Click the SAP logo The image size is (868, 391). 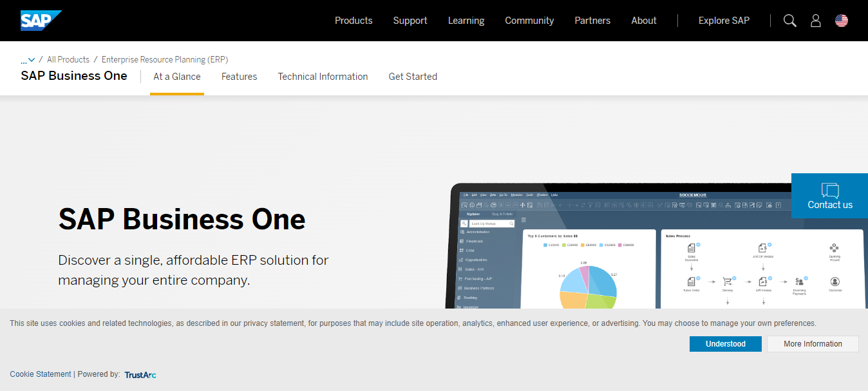(x=41, y=21)
